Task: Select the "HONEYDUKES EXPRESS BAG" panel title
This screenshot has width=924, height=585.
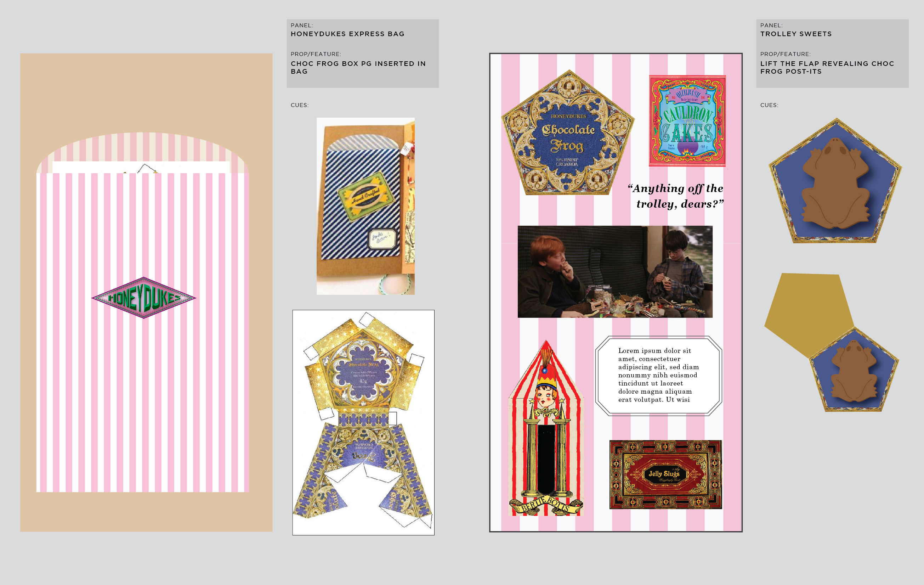Action: click(x=348, y=34)
